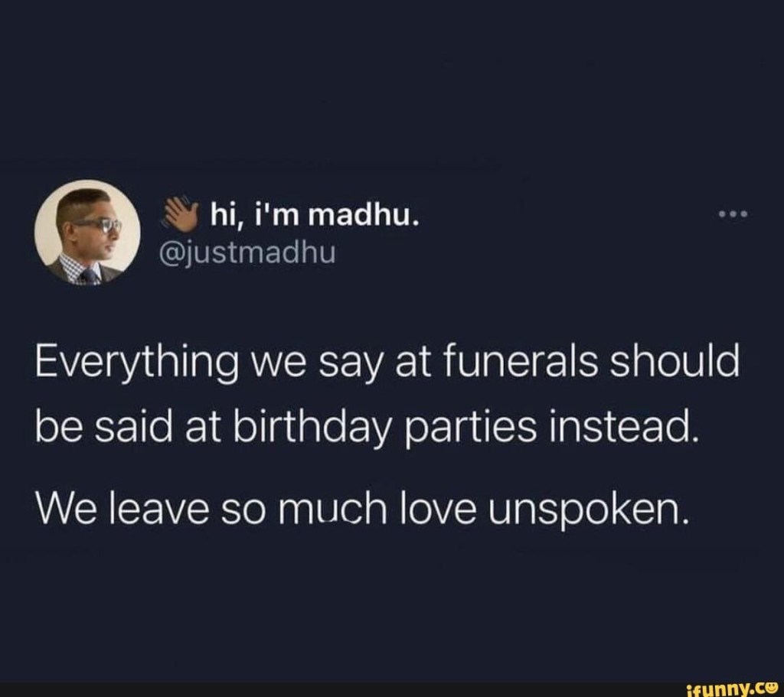The height and width of the screenshot is (697, 784).
Task: Click the ifunny.co watermark logo
Action: click(x=733, y=689)
